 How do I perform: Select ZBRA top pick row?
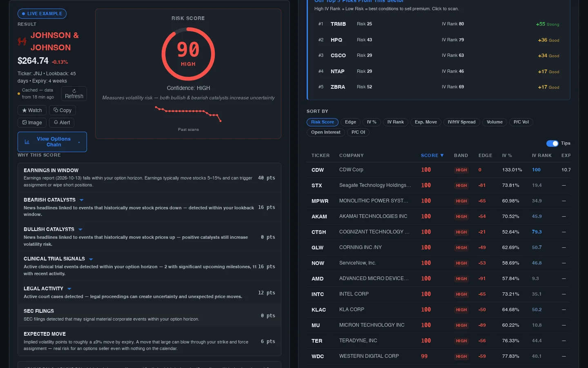click(x=439, y=87)
